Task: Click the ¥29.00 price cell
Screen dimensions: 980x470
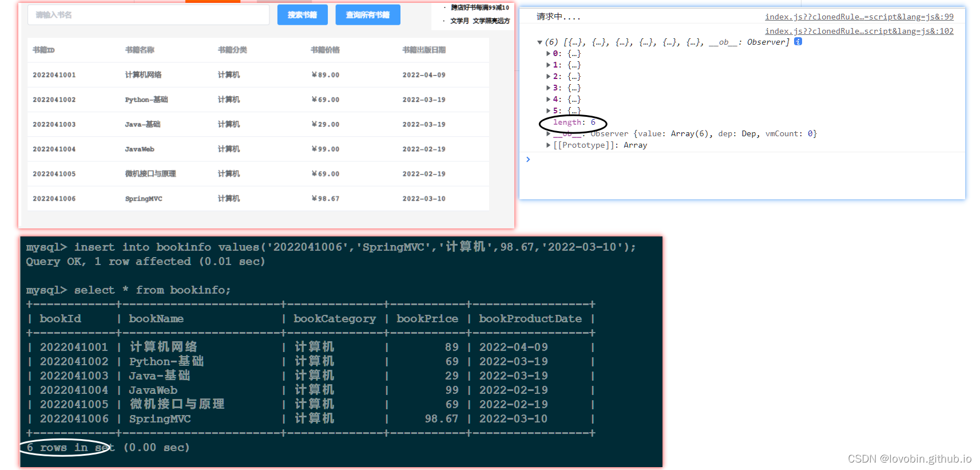Action: pos(325,124)
